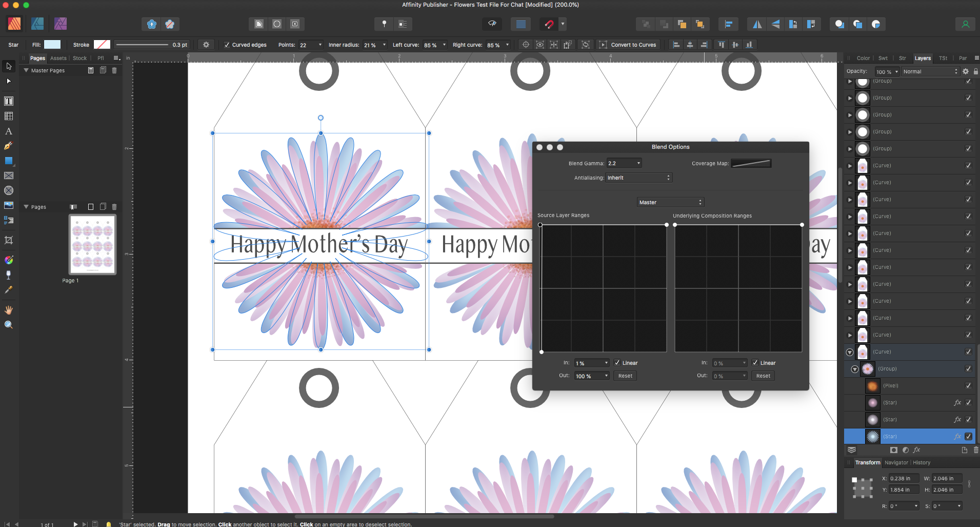Reset the Source Layer Ranges
Image resolution: width=980 pixels, height=527 pixels.
tap(625, 376)
